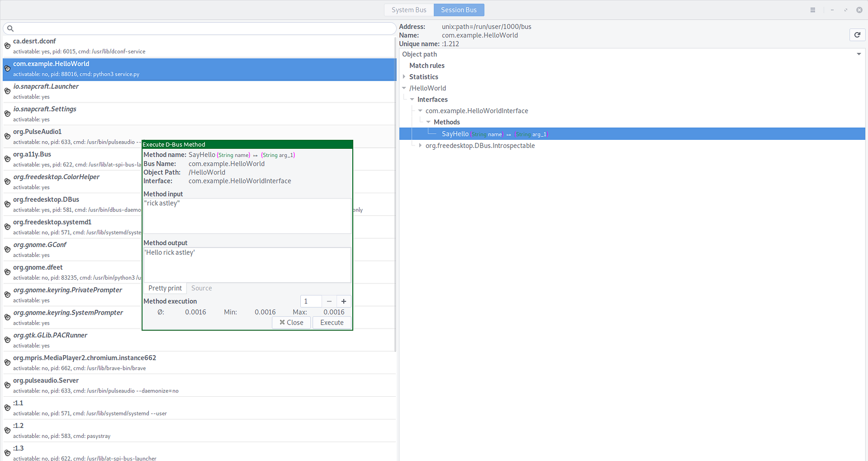Click the icon beside org.PulseAudio1
Image resolution: width=868 pixels, height=461 pixels.
[x=8, y=137]
